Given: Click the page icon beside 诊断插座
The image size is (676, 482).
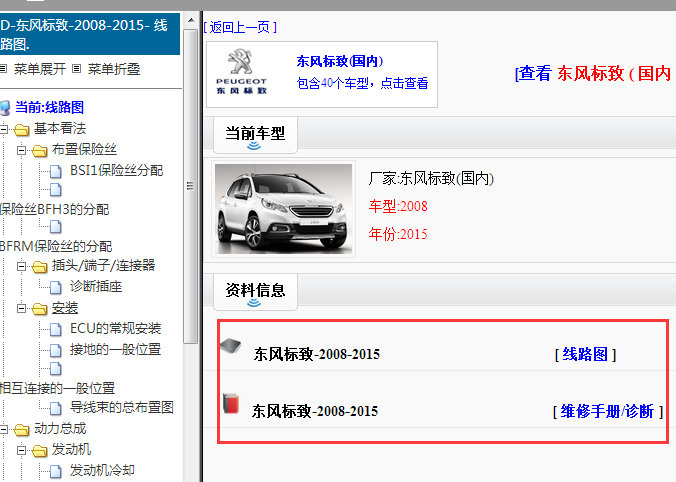Looking at the screenshot, I should 56,287.
